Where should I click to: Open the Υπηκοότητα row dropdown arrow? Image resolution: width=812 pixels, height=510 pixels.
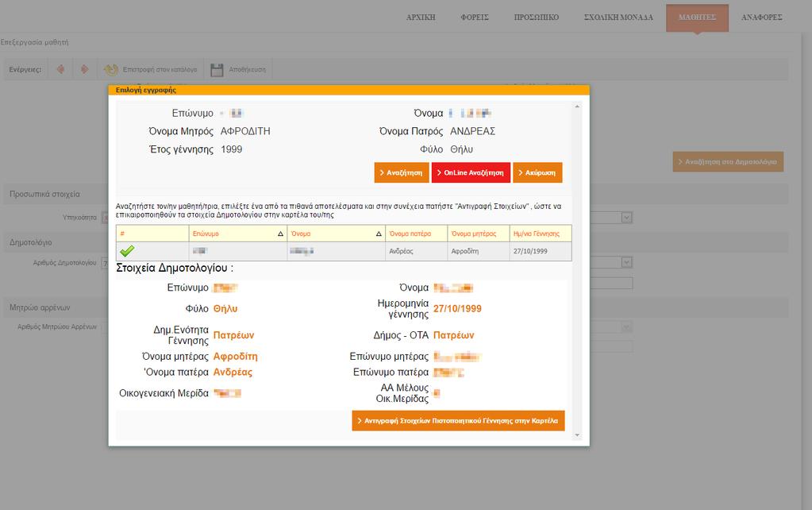[626, 217]
